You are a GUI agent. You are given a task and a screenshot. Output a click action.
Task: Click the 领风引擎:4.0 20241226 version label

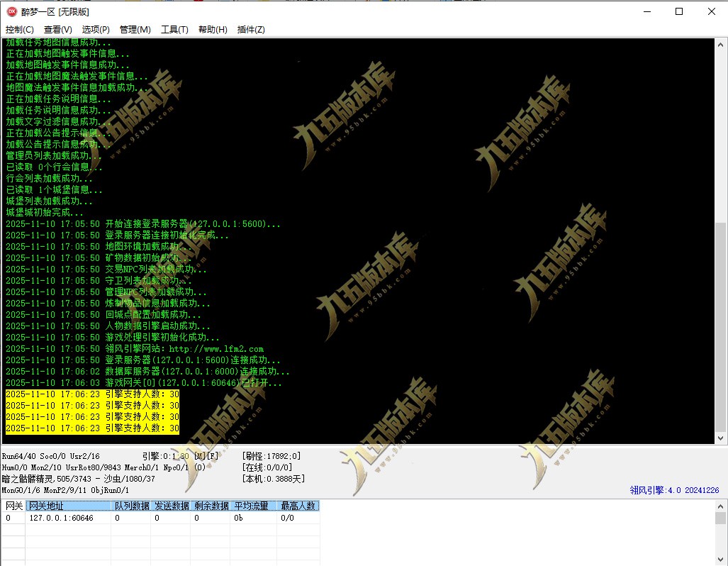[x=674, y=490]
